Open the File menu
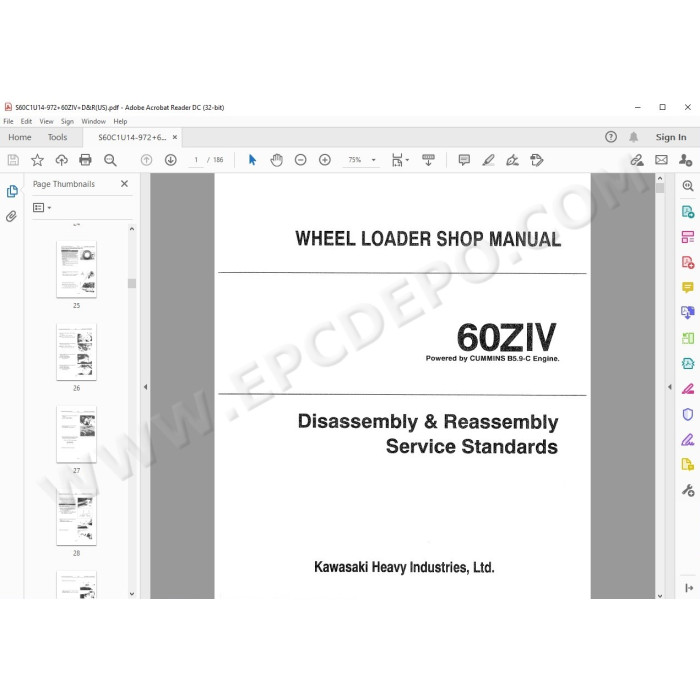The height and width of the screenshot is (700, 700). [x=8, y=121]
